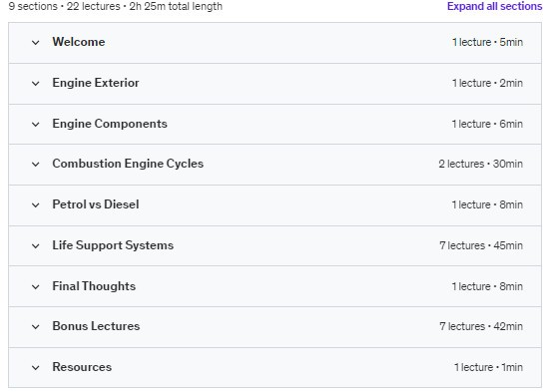
Task: Select the 2 lectures 30min duration text
Action: pos(480,164)
